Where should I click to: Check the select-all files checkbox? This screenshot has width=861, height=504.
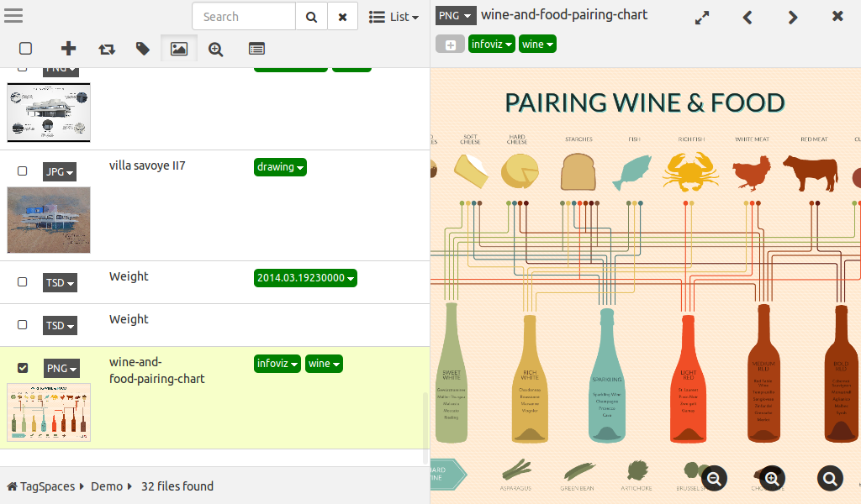pyautogui.click(x=25, y=49)
